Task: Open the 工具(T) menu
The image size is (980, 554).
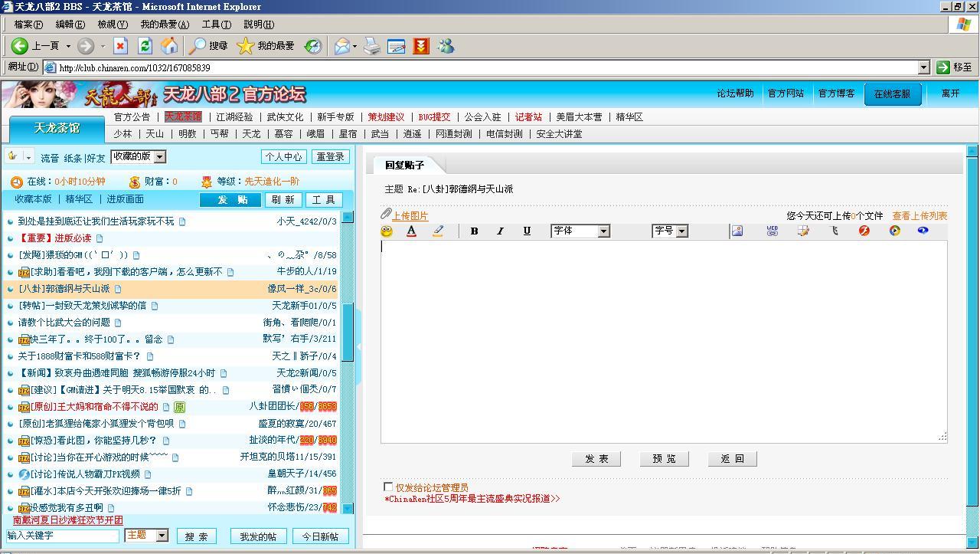Action: click(x=216, y=25)
